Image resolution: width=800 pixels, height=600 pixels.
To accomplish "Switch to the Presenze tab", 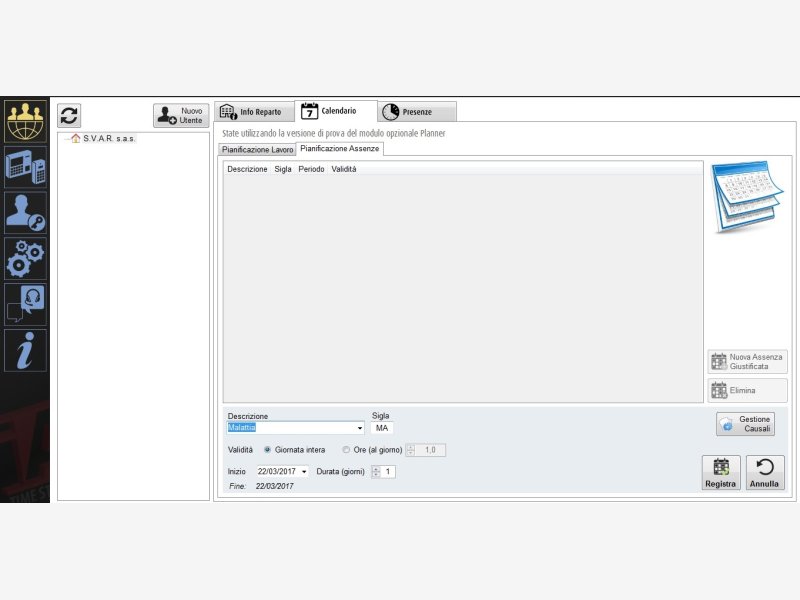I will 417,112.
